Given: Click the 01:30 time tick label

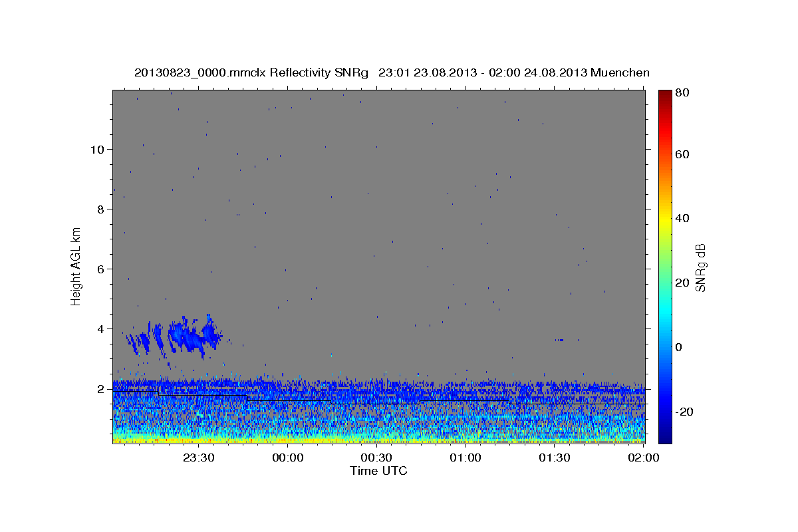Looking at the screenshot, I should click(x=555, y=458).
